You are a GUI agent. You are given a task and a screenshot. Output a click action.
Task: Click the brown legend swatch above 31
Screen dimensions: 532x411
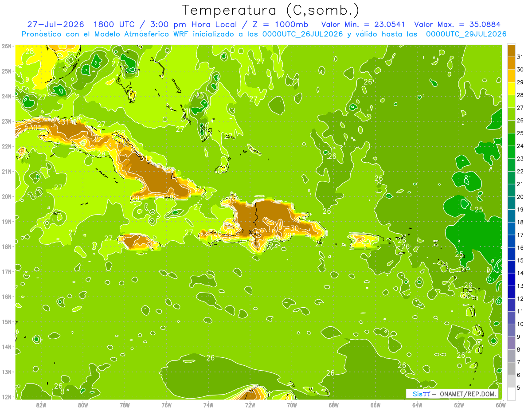pos(511,51)
